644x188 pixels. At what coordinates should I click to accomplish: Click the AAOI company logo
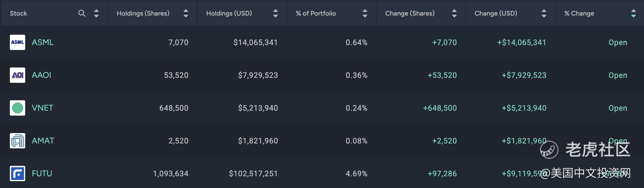click(x=18, y=75)
